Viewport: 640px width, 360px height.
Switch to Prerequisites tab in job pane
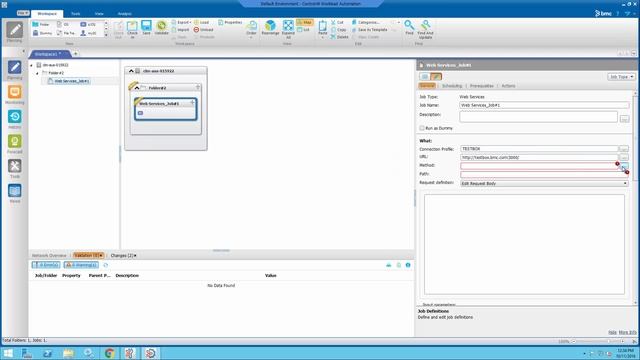pyautogui.click(x=482, y=86)
